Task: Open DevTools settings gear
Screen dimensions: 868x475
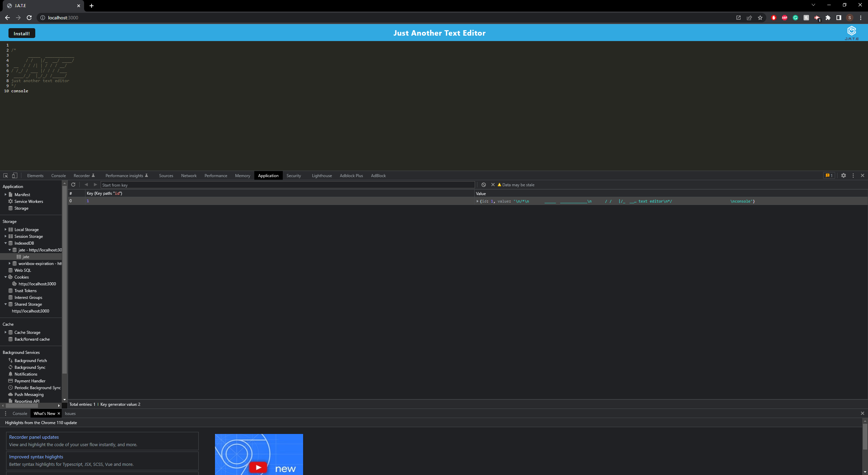Action: pyautogui.click(x=843, y=175)
